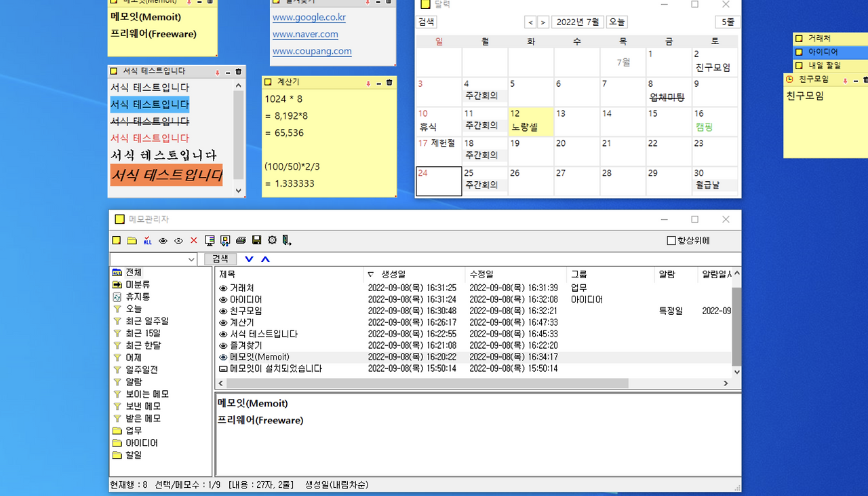Delete memo with the red X icon
This screenshot has width=868, height=496.
point(194,240)
